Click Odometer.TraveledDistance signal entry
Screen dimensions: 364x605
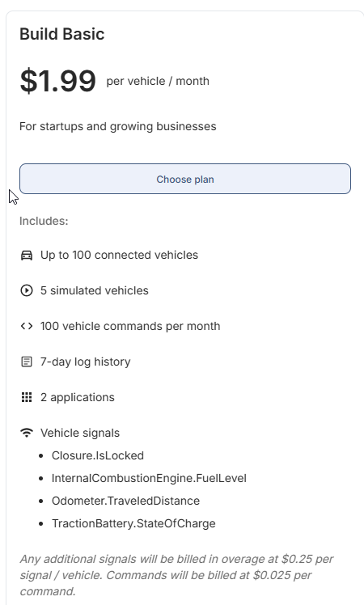pyautogui.click(x=126, y=501)
